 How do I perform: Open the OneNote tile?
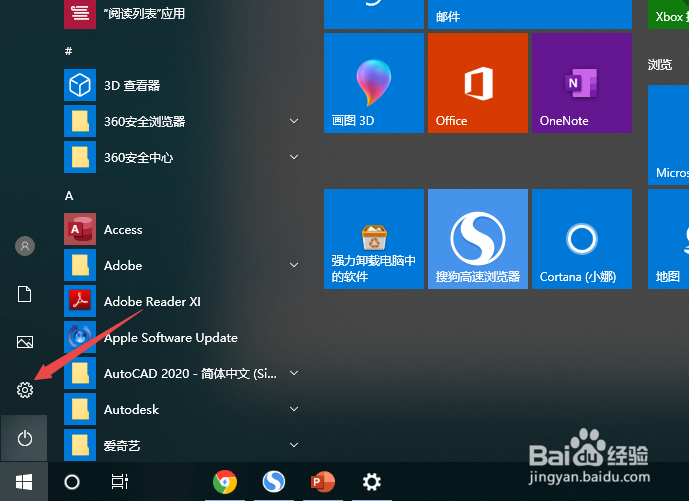[582, 83]
